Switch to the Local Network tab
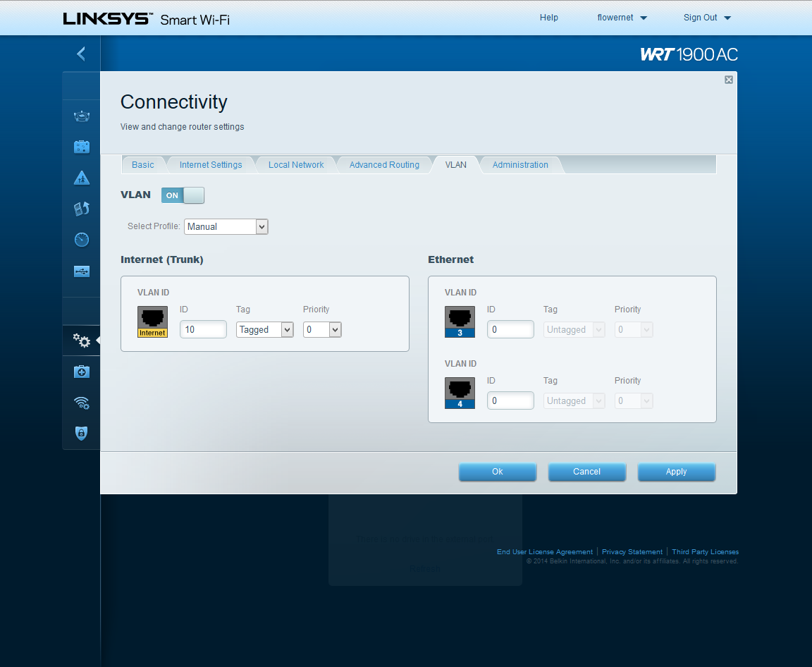This screenshot has height=667, width=812. pos(296,165)
